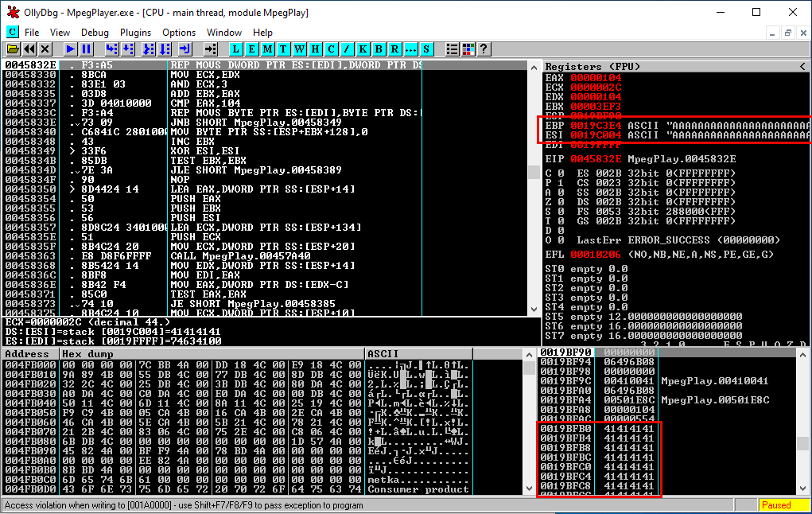The width and height of the screenshot is (812, 514).
Task: Show CPU window via C button
Action: point(331,49)
